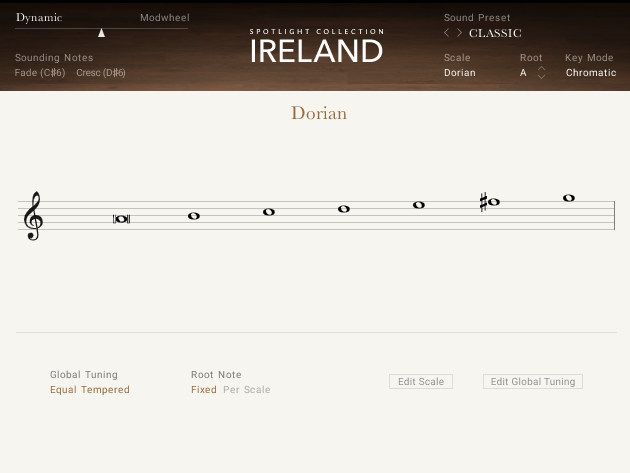This screenshot has width=630, height=473.
Task: Click Cresc (D#6) sounding note
Action: coord(101,73)
